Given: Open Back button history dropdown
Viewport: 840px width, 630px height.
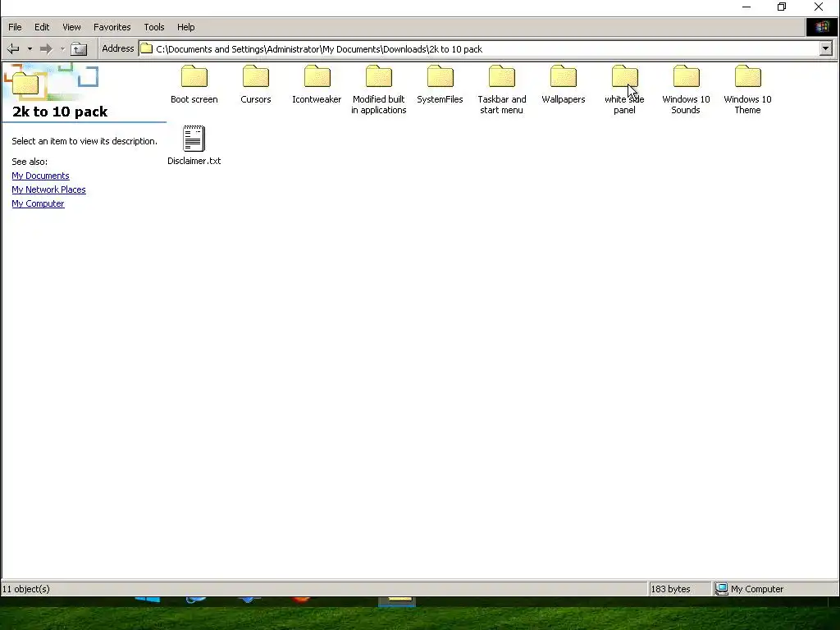Looking at the screenshot, I should point(30,49).
